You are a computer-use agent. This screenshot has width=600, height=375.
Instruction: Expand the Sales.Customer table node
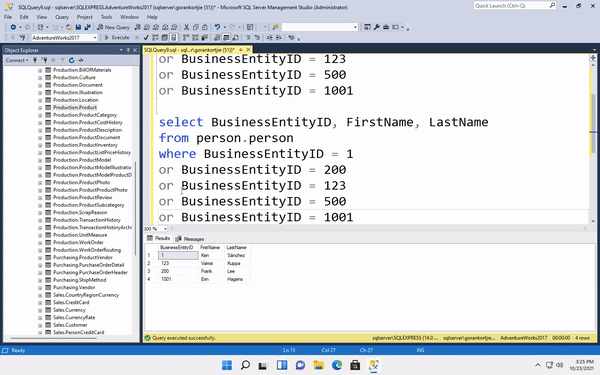click(40, 325)
